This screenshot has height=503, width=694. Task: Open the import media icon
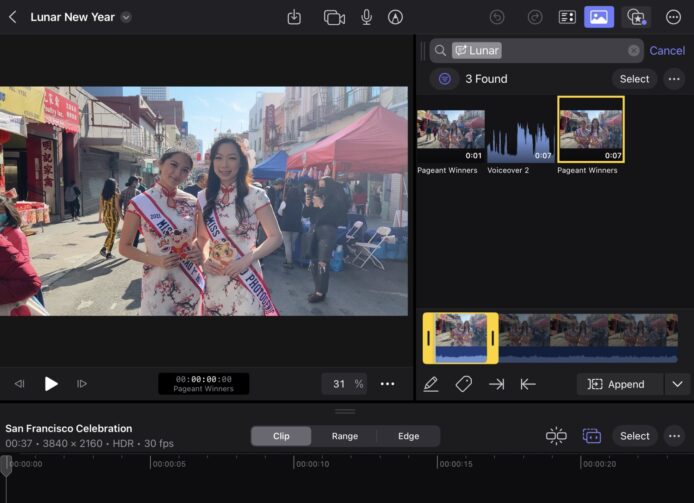pos(294,17)
